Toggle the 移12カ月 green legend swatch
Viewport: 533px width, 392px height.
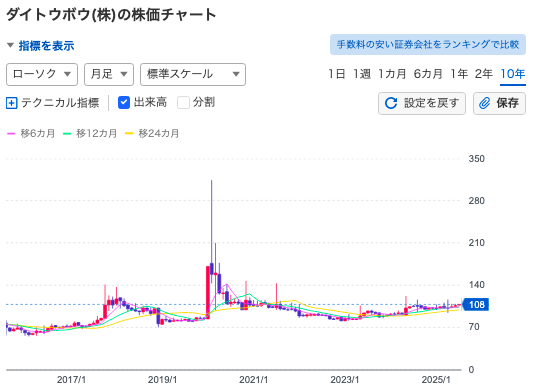coord(67,134)
